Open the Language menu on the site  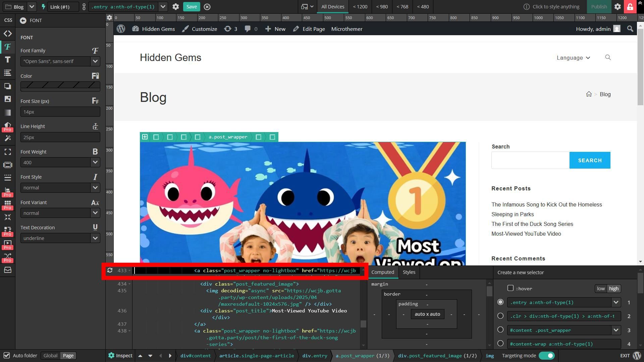click(573, 58)
